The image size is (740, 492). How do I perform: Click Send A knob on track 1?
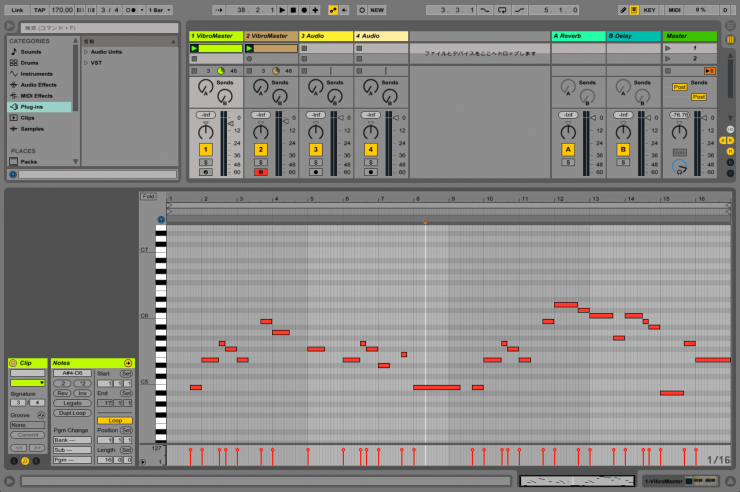[205, 87]
